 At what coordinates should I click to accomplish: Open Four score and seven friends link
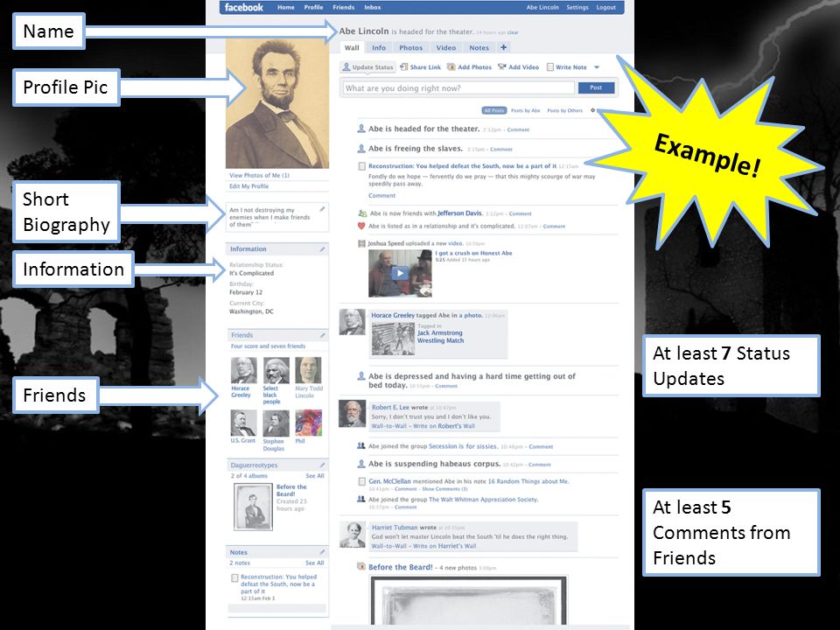pyautogui.click(x=268, y=346)
